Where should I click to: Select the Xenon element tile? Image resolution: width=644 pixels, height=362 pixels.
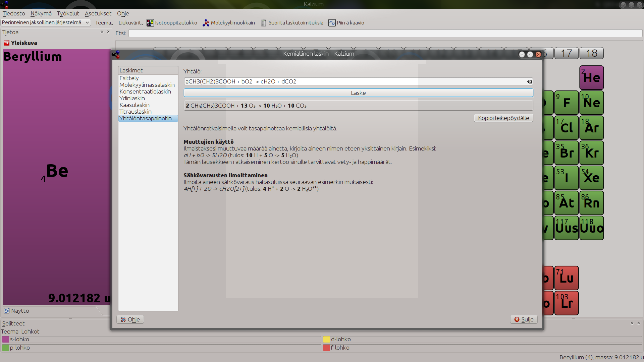point(592,178)
